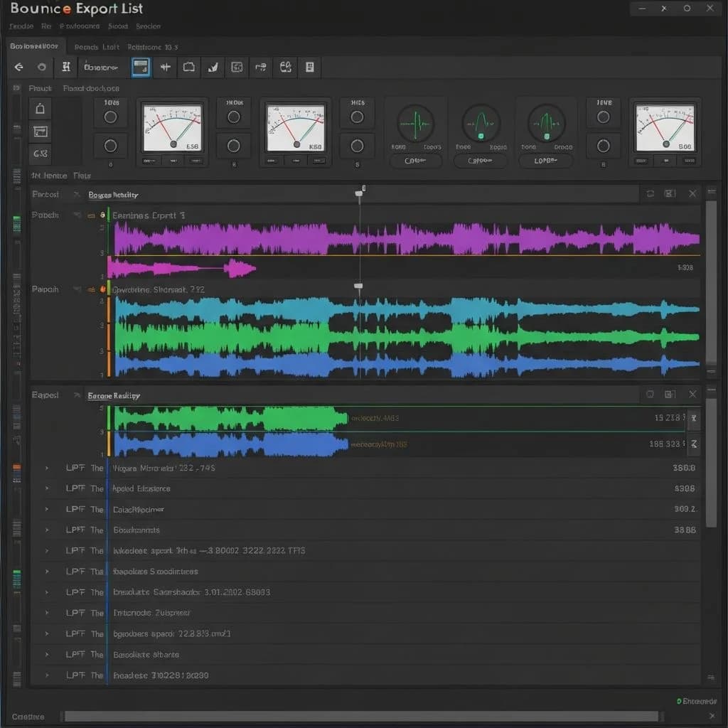Click the back arrow navigation icon

(x=19, y=68)
